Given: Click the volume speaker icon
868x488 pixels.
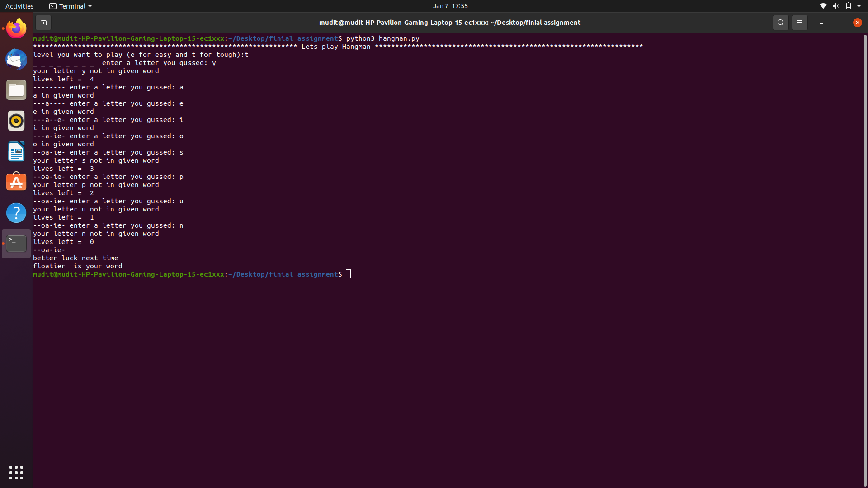Looking at the screenshot, I should pyautogui.click(x=835, y=6).
